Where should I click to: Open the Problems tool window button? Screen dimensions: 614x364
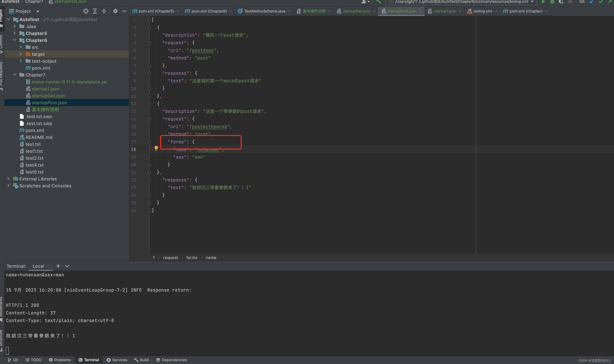tap(60, 360)
